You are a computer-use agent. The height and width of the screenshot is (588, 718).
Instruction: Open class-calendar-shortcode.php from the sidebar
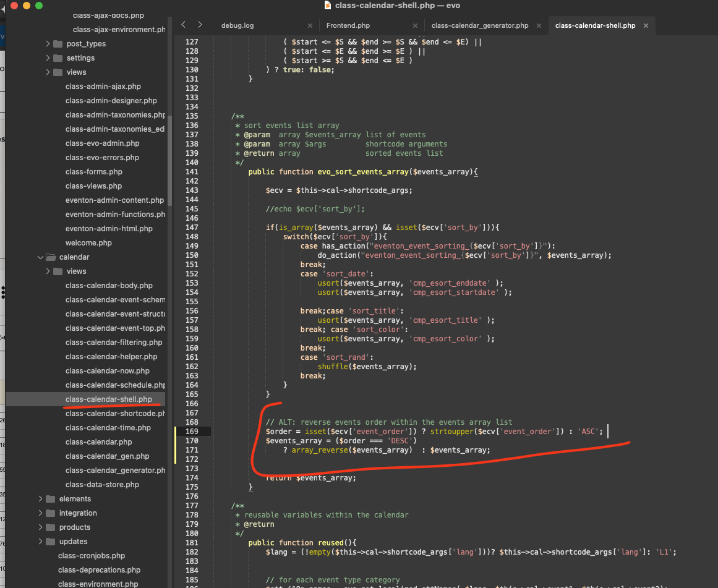[x=115, y=414]
